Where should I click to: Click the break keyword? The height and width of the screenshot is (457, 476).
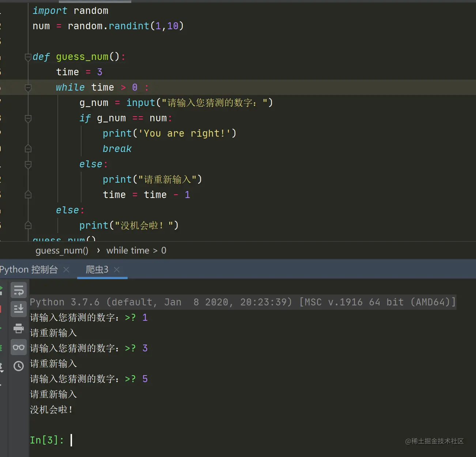(x=117, y=149)
